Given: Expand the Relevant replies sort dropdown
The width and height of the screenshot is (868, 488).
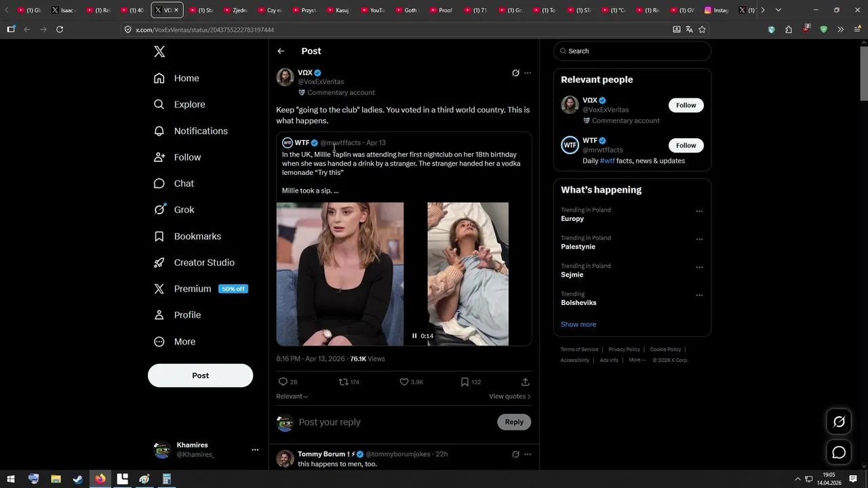Looking at the screenshot, I should click(x=292, y=396).
